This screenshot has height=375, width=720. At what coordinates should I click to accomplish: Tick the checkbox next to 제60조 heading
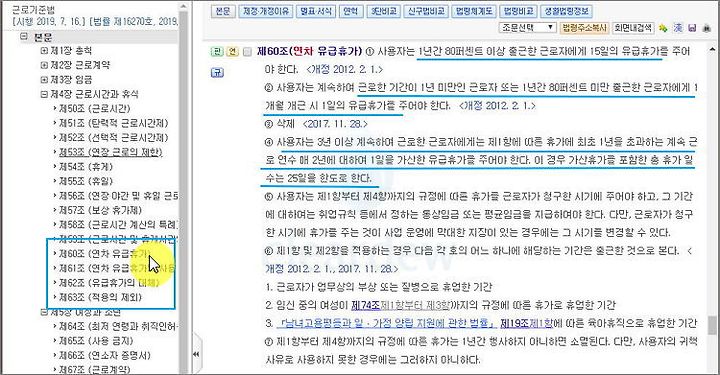(x=248, y=52)
